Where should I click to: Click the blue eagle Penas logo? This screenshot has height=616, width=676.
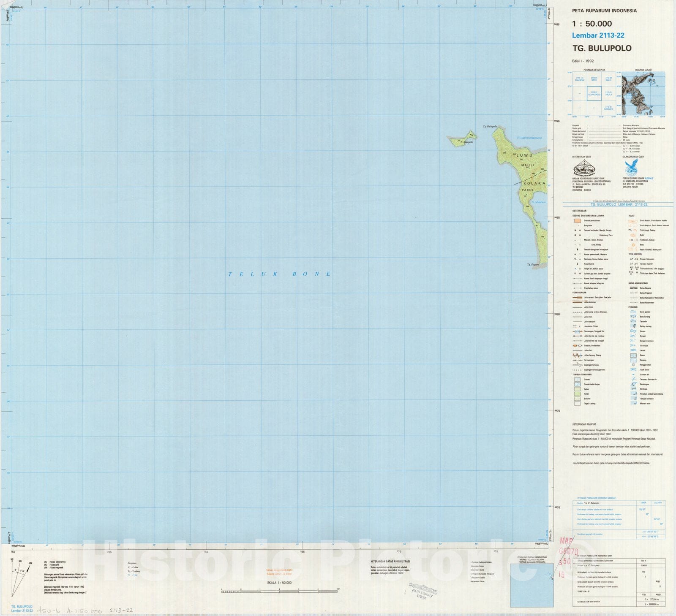click(x=631, y=168)
